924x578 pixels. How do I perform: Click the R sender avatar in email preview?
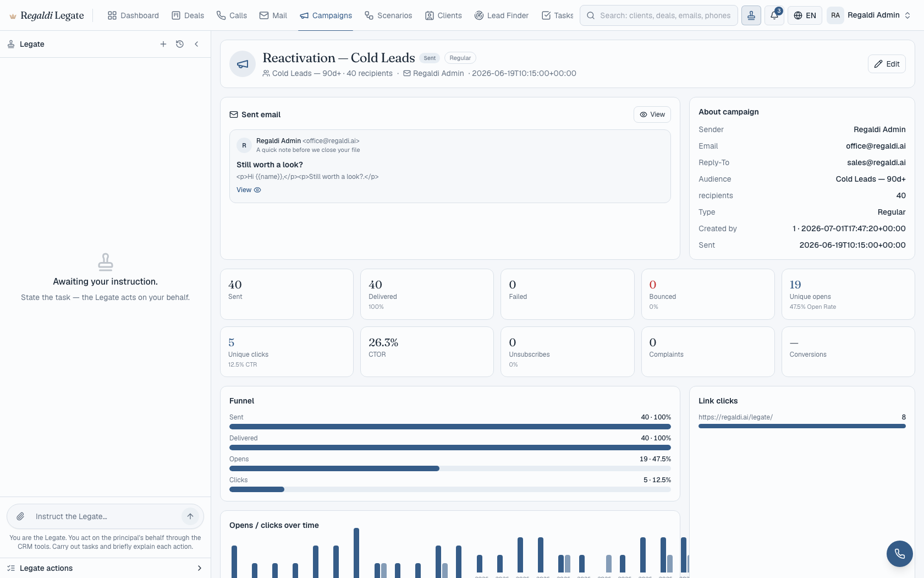[244, 145]
